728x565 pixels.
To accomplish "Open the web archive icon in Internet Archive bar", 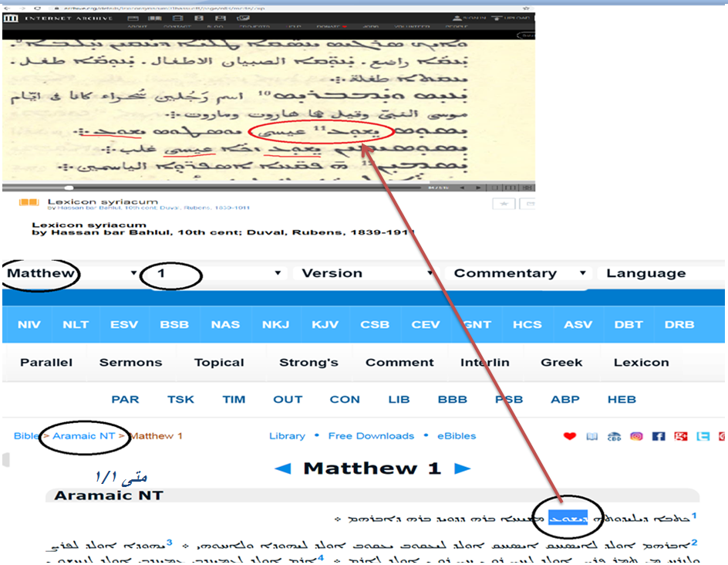I will click(x=133, y=18).
